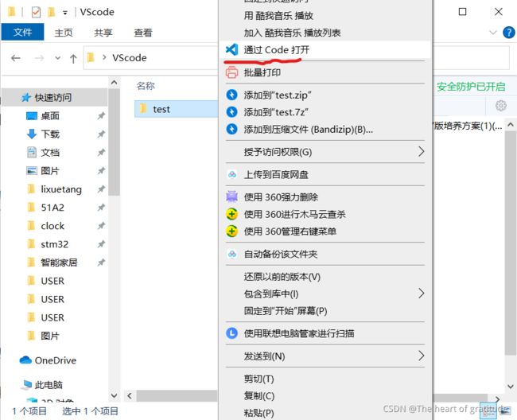Click the navigation pane scroll down arrow
Screen dimensions: 517x420
click(114, 395)
